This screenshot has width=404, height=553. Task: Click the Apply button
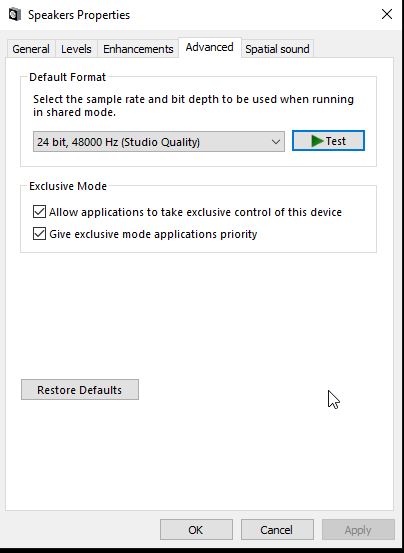358,530
